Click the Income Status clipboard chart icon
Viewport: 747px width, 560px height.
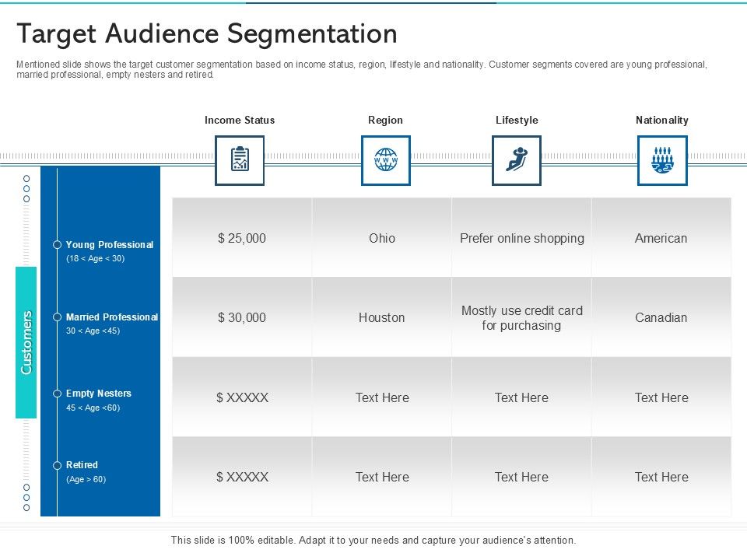point(240,160)
